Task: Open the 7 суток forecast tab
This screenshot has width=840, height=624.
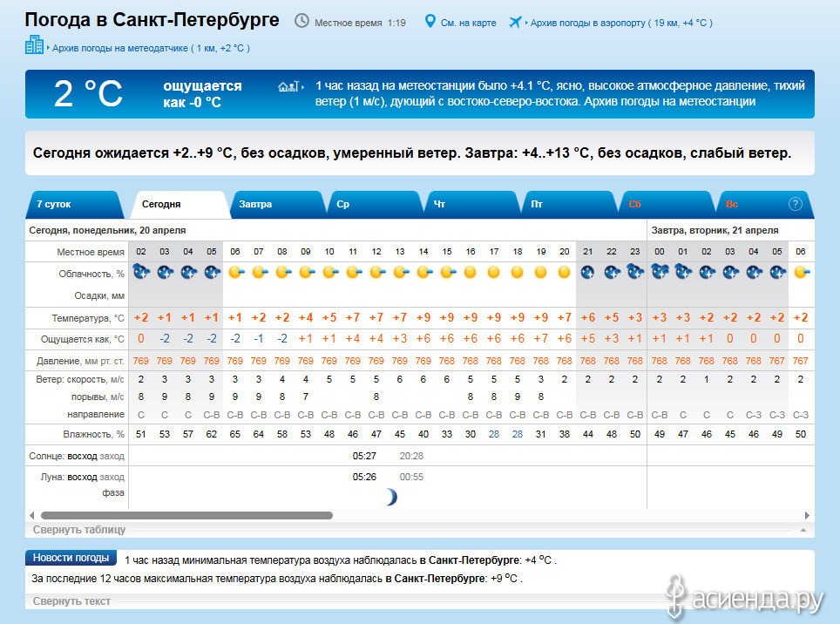Action: (54, 204)
